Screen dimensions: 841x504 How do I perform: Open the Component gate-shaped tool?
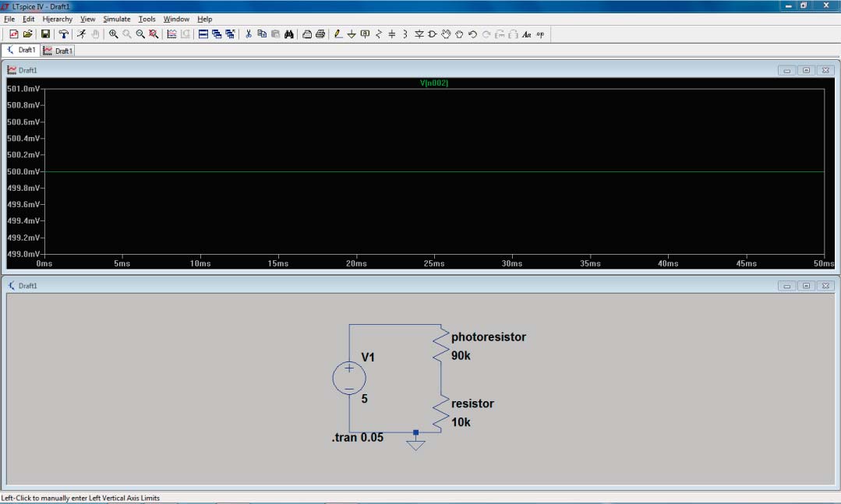[433, 34]
